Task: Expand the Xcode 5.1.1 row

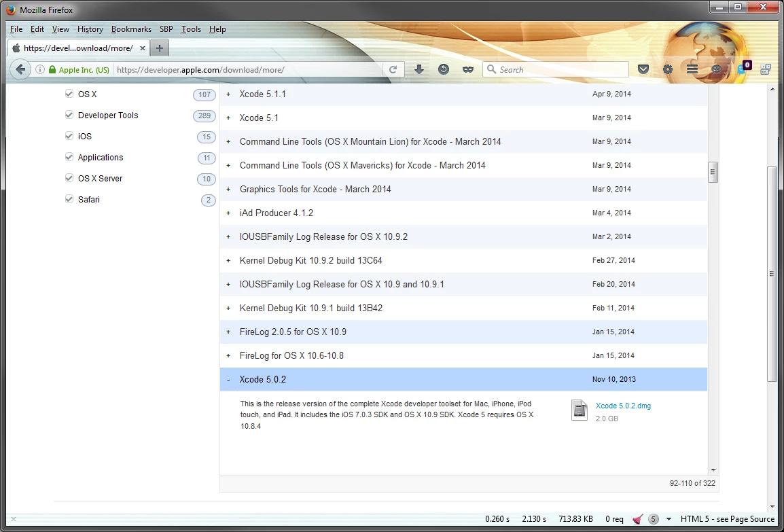Action: point(228,94)
